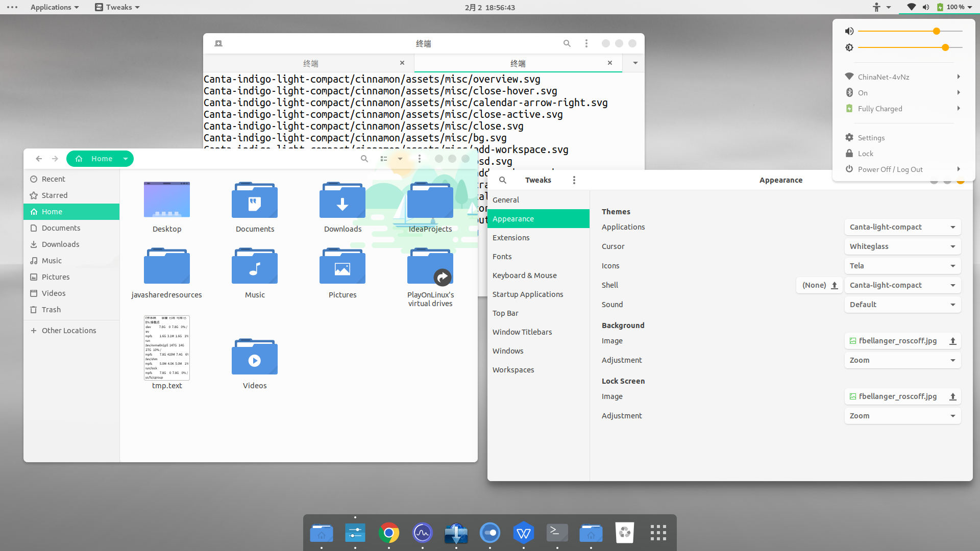The width and height of the screenshot is (980, 551).
Task: Open the Cursor theme Whiteglass dropdown
Action: click(x=902, y=246)
